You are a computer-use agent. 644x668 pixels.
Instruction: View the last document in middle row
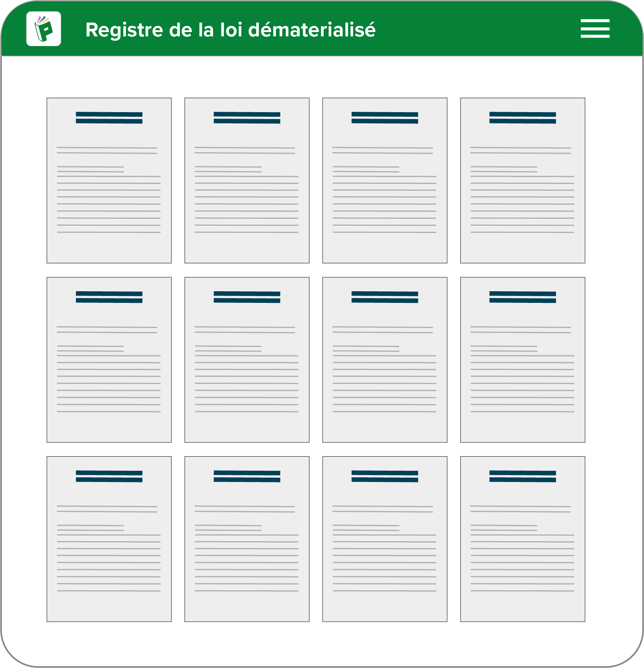(x=522, y=360)
